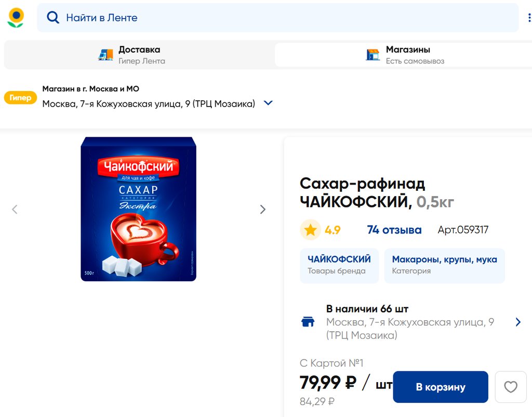This screenshot has width=532, height=417.
Task: Switch to the Доставка tab
Action: point(138,55)
